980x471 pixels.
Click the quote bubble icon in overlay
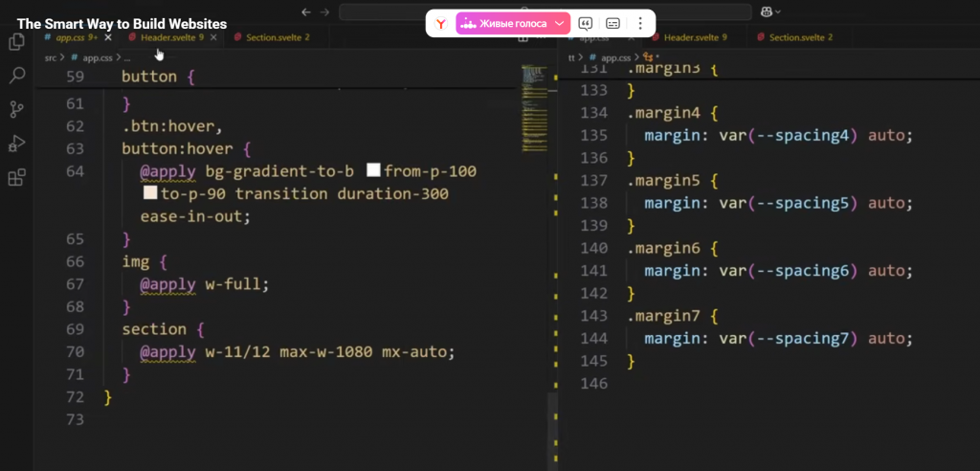(x=586, y=23)
